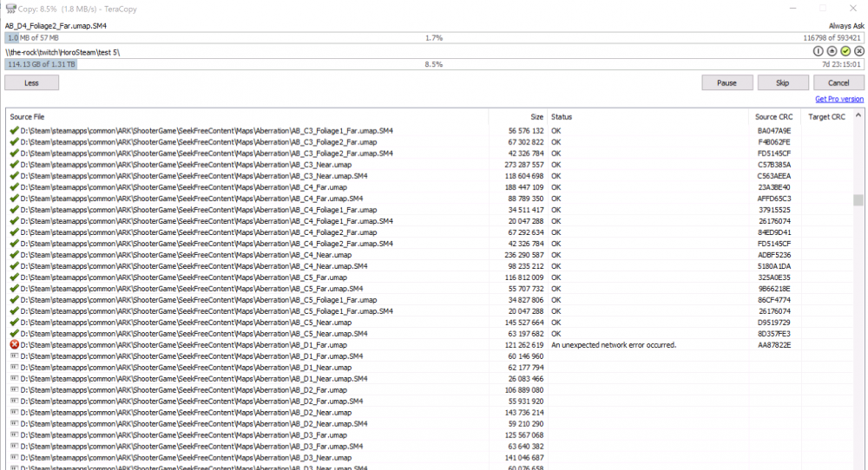
Task: Click the size value 143 736 214
Action: tap(524, 413)
